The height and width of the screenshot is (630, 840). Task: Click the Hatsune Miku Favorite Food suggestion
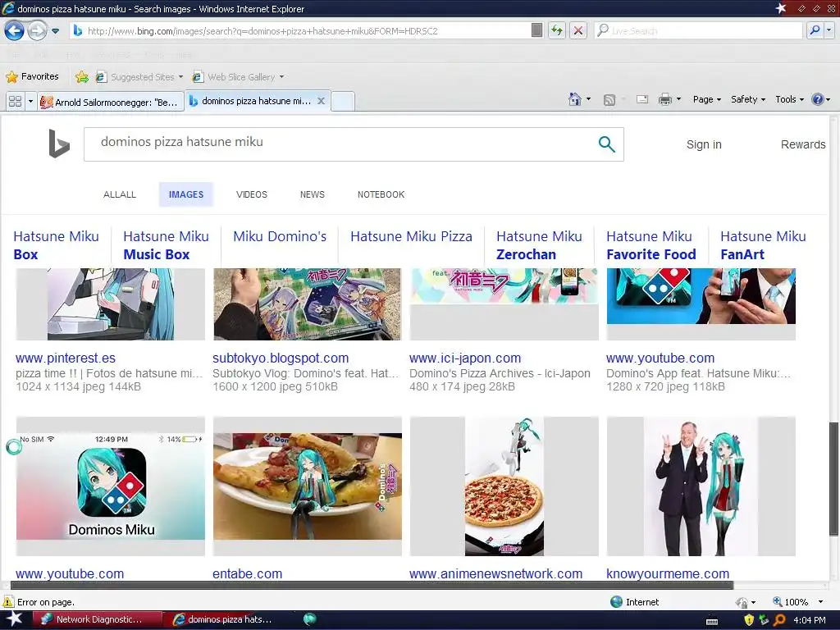tap(651, 245)
